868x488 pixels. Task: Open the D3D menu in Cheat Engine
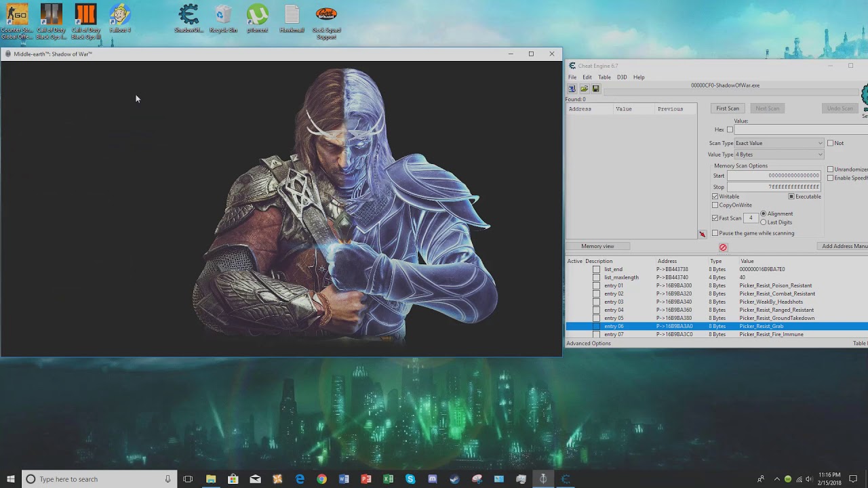click(622, 77)
